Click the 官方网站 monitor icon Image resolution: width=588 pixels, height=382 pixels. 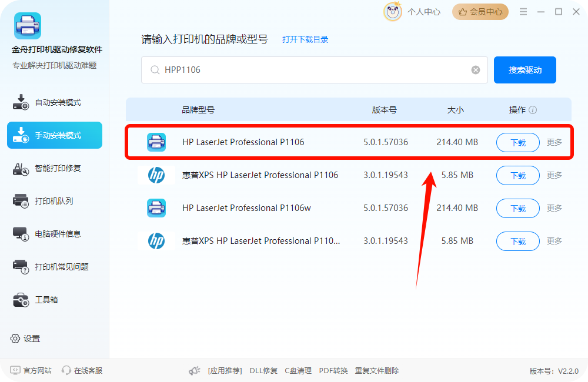(x=15, y=370)
